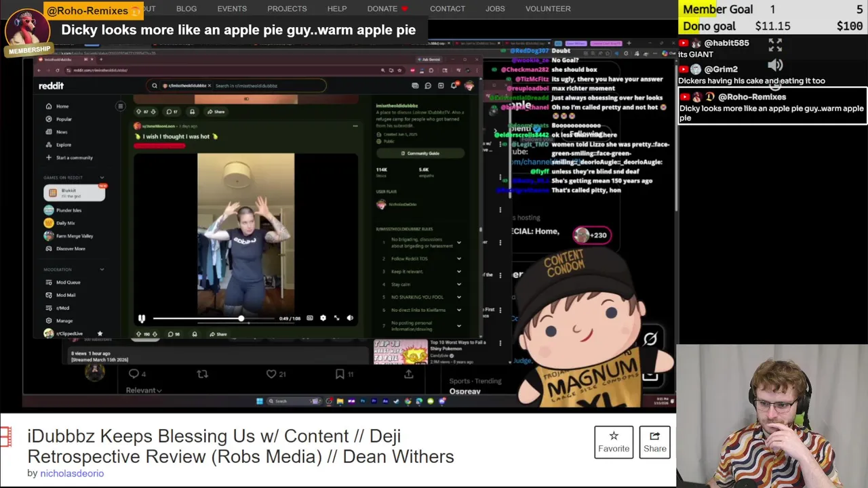868x488 pixels.
Task: Expand stream player to fullscreen icon
Action: pos(775,45)
